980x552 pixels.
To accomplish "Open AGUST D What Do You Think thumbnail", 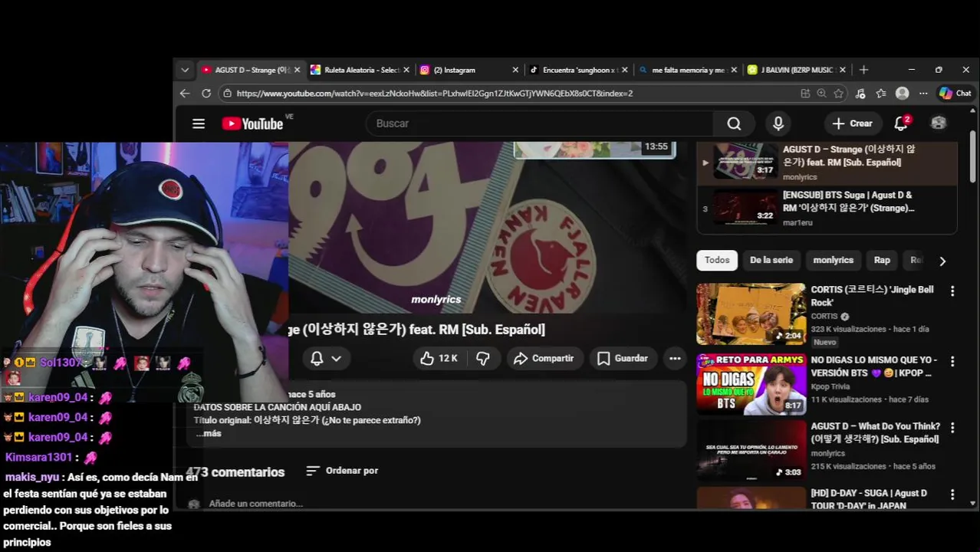I will (x=751, y=451).
